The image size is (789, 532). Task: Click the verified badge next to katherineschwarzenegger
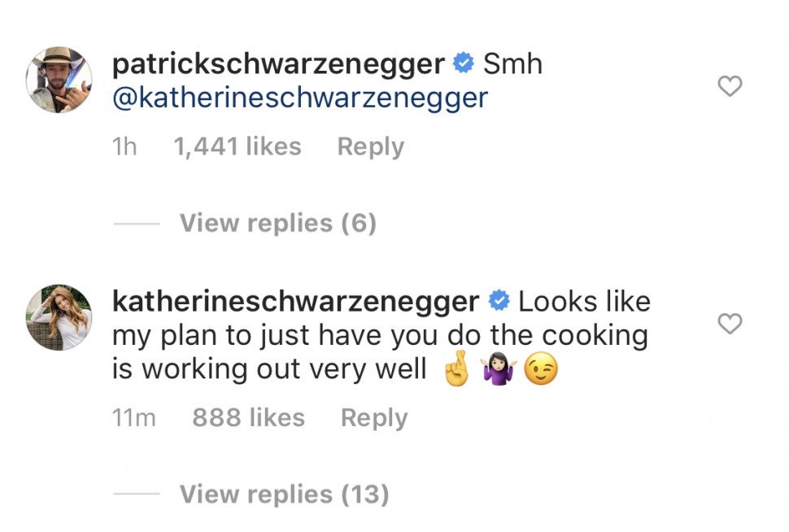[x=498, y=302]
